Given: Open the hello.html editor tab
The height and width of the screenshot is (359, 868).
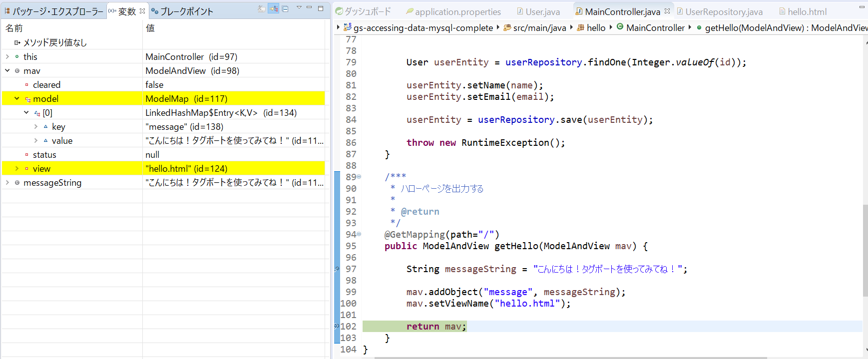Looking at the screenshot, I should pos(806,11).
